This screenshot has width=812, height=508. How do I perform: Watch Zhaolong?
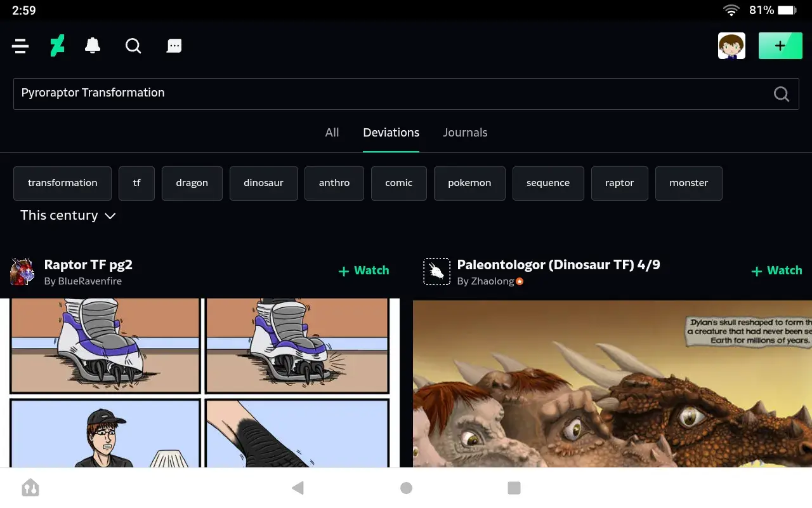click(x=776, y=271)
